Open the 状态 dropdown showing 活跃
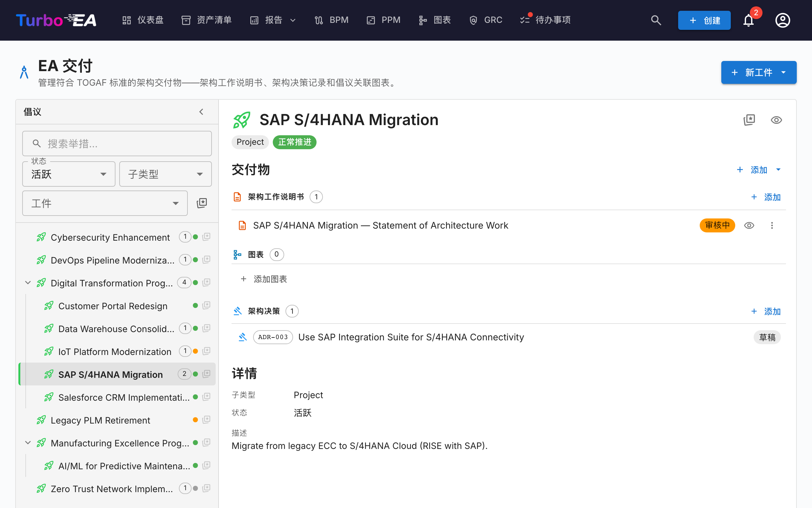 coord(69,174)
